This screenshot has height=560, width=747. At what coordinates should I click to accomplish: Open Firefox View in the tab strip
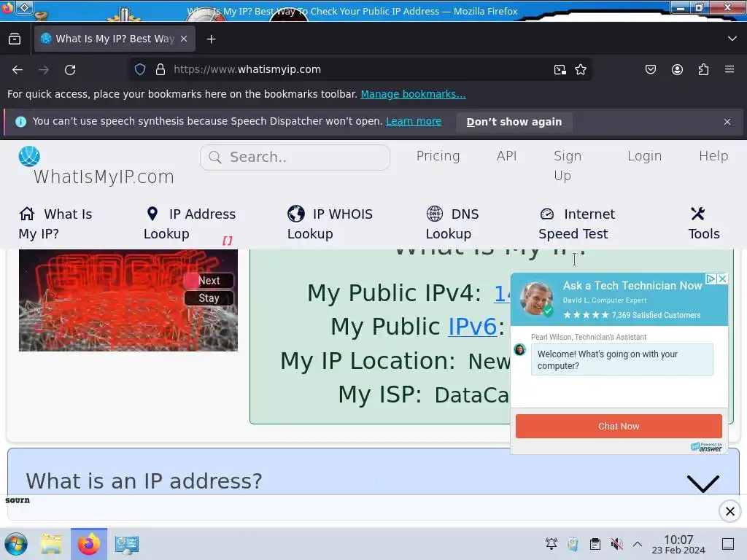pos(15,39)
